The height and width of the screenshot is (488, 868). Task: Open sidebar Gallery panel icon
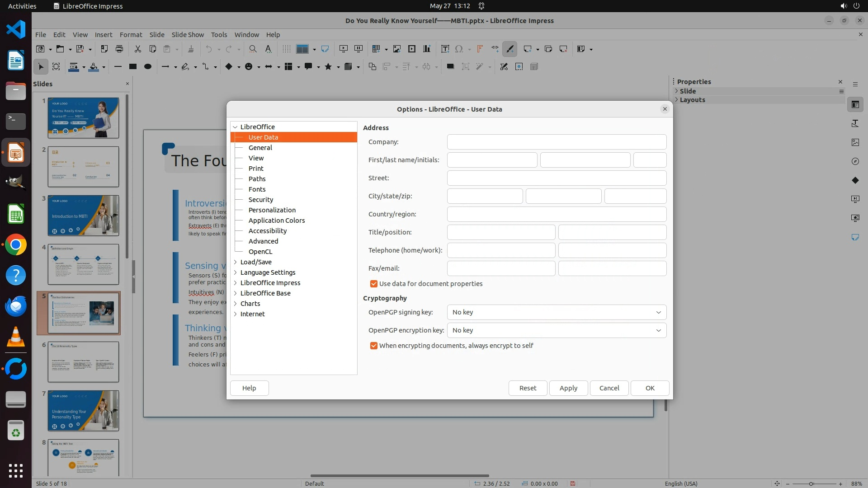coord(855,142)
